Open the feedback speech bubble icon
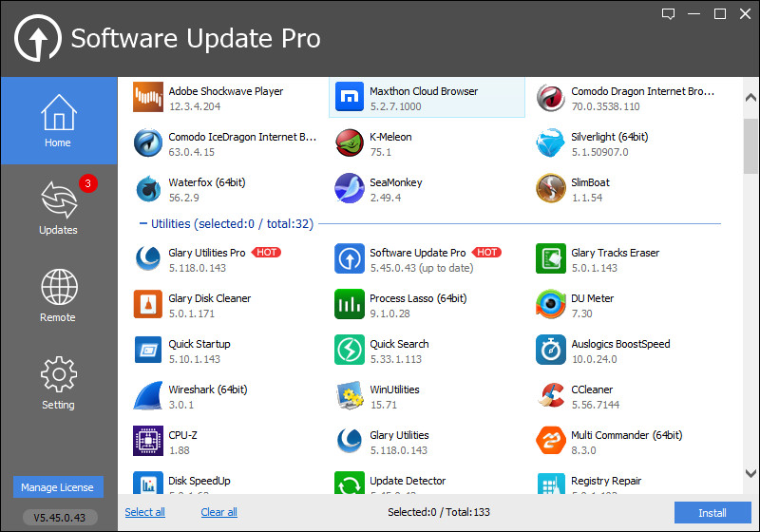760x532 pixels. pos(669,13)
